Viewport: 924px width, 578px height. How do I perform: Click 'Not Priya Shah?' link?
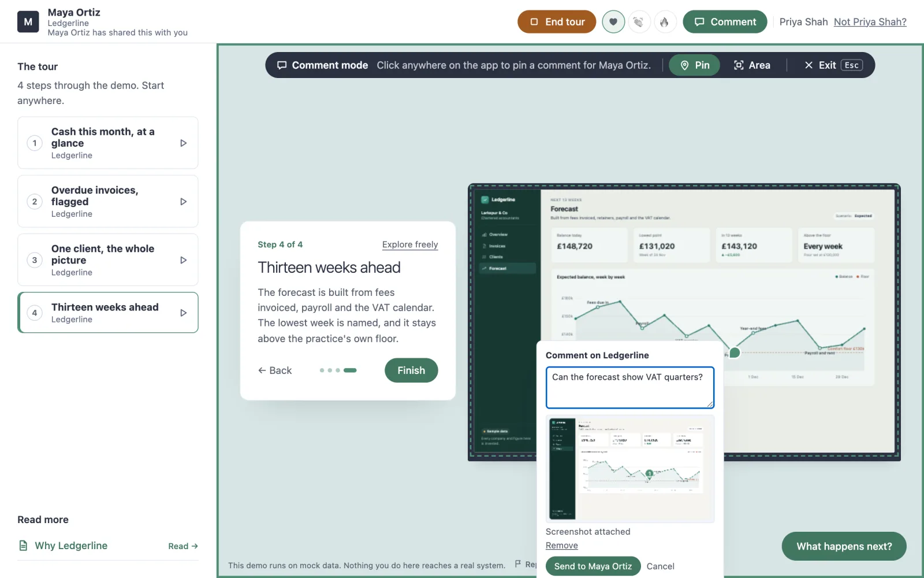(x=870, y=22)
